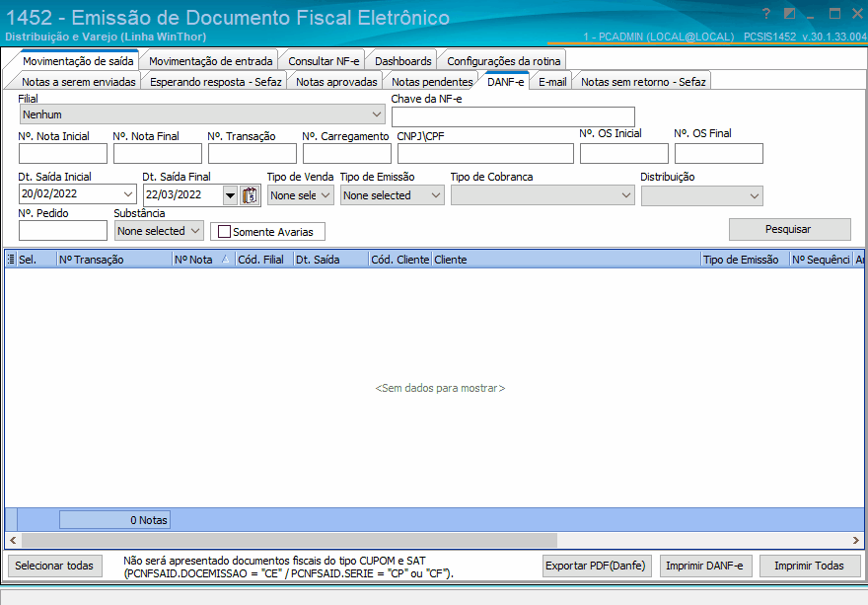Click the scrollbar right arrow

click(856, 540)
